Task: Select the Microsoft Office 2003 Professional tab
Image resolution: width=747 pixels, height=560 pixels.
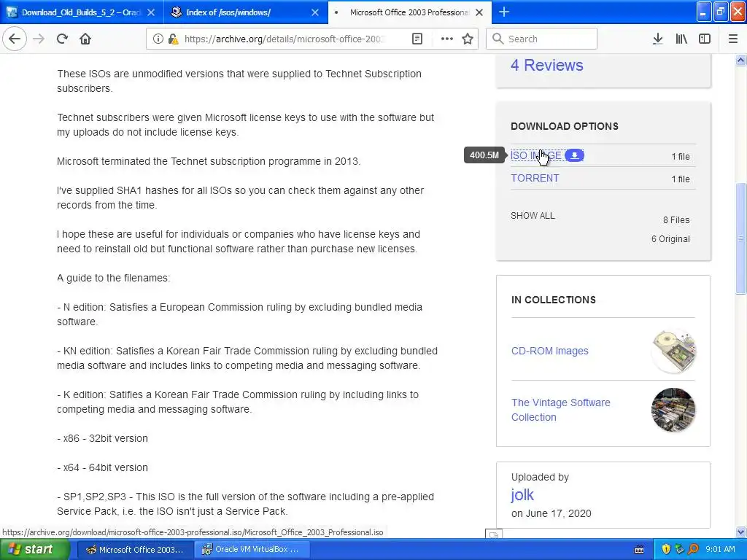Action: (409, 12)
